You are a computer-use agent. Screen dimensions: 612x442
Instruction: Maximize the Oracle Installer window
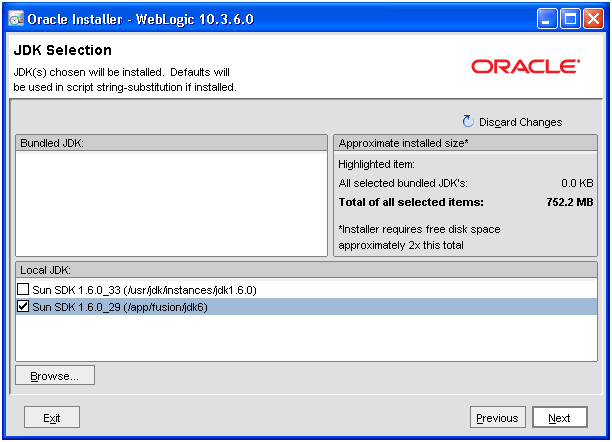570,18
